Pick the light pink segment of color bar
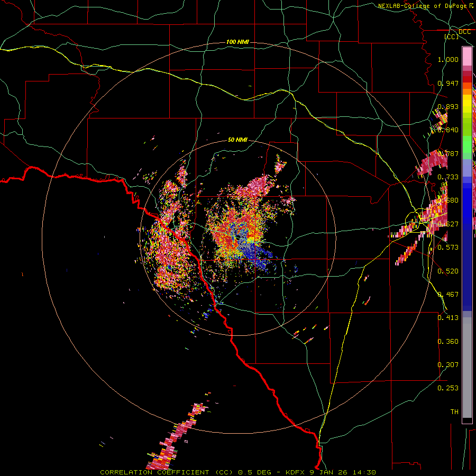The image size is (476, 476). coord(467,57)
